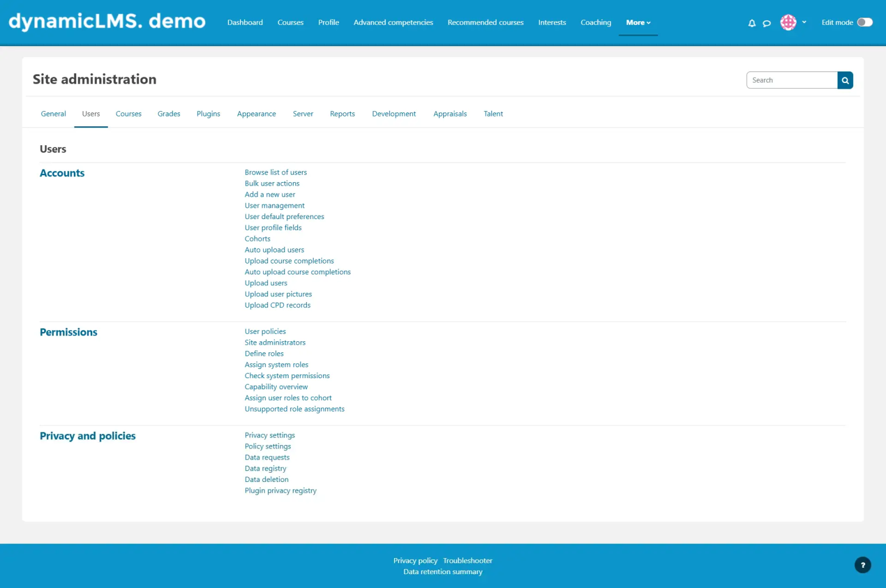Open the Development tab
Screen dimensions: 886x588
pos(394,114)
